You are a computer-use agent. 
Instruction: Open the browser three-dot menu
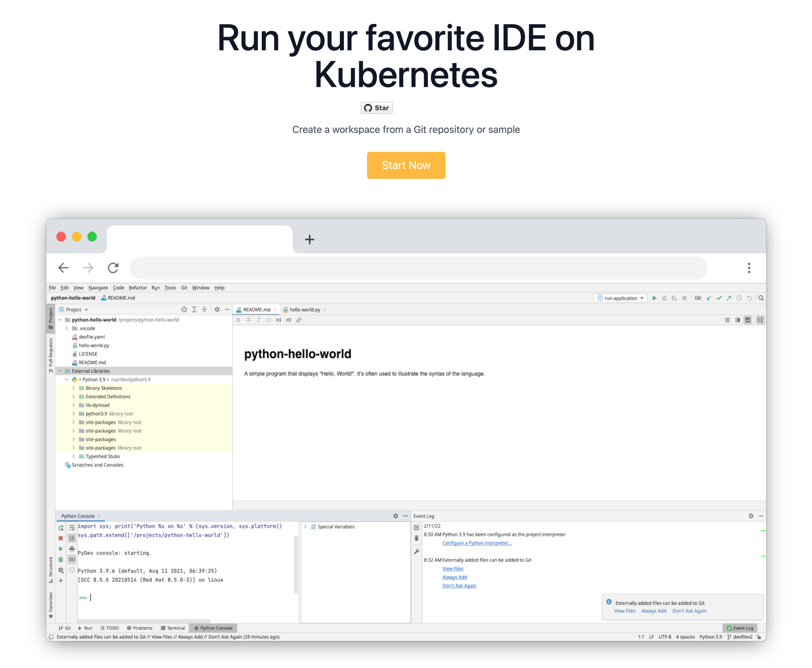pyautogui.click(x=749, y=268)
